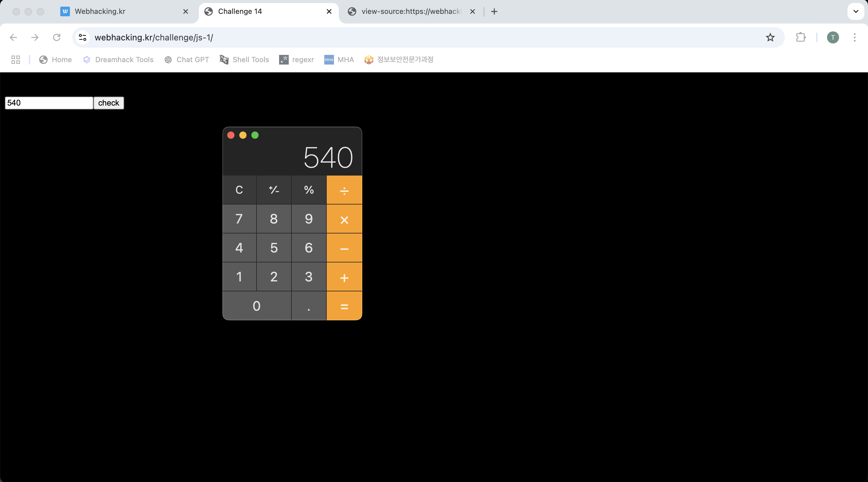868x482 pixels.
Task: Open the apps grid bookmark icon
Action: pos(15,60)
